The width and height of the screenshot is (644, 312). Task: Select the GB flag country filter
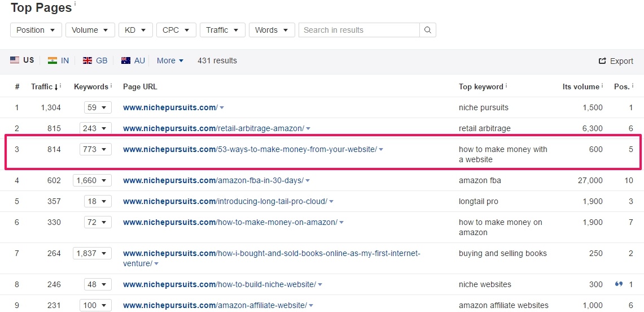[95, 60]
